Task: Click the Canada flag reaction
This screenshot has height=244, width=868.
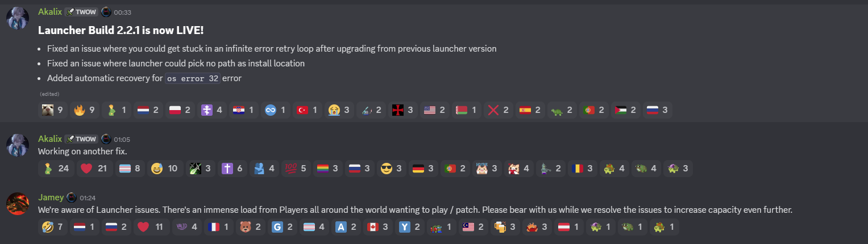Action: click(378, 227)
